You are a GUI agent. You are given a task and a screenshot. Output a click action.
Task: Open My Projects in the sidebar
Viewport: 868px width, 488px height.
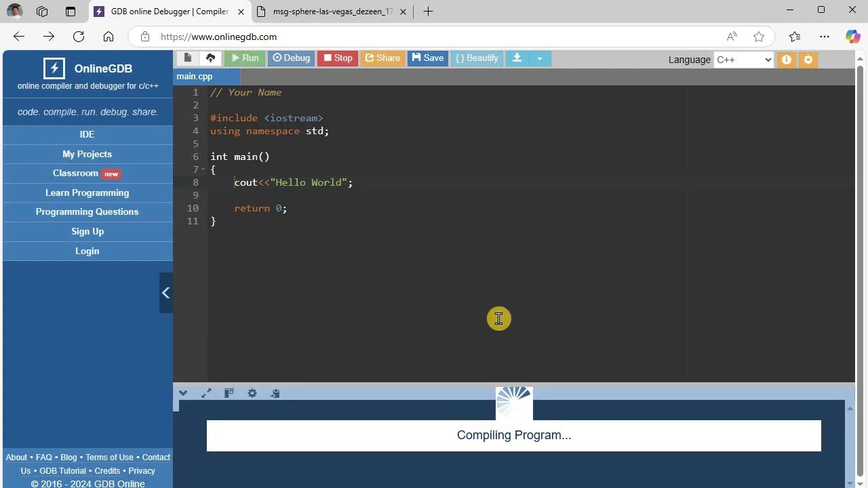[87, 154]
